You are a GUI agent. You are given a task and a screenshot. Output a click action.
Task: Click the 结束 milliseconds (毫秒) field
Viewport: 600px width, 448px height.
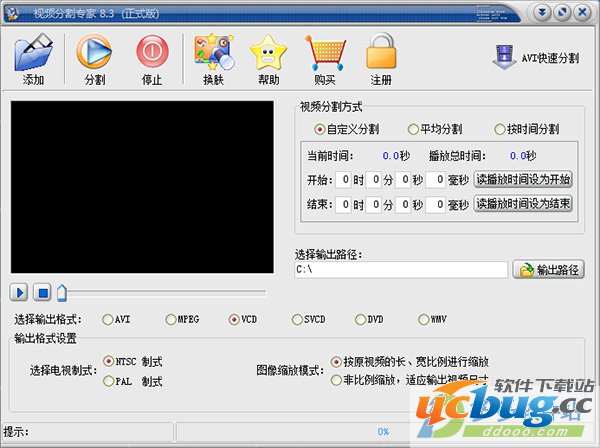[x=435, y=205]
